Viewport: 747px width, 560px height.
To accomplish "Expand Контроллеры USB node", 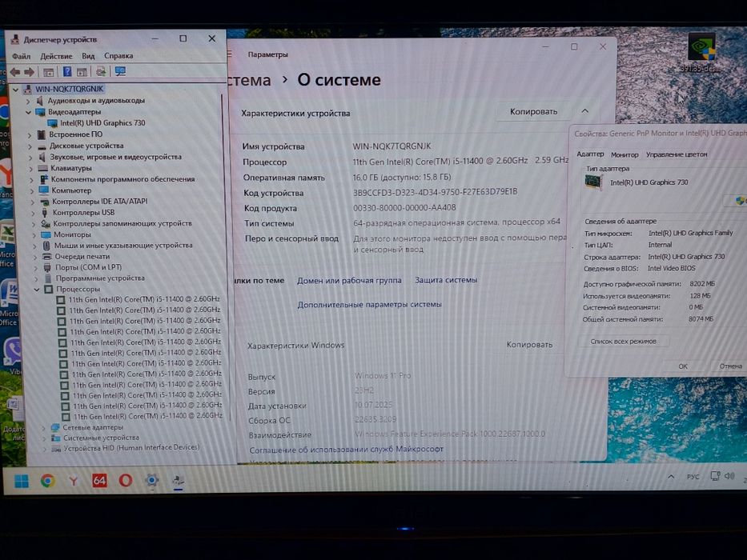I will pyautogui.click(x=32, y=213).
